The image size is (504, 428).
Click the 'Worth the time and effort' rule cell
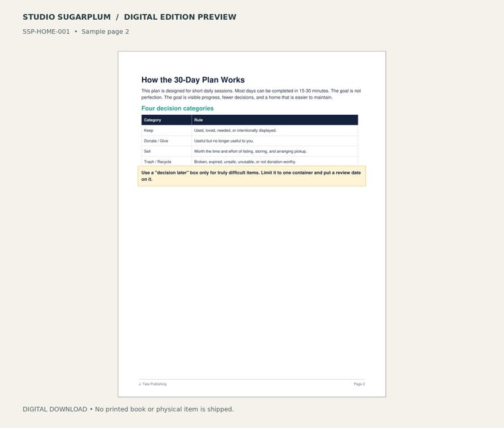click(275, 152)
